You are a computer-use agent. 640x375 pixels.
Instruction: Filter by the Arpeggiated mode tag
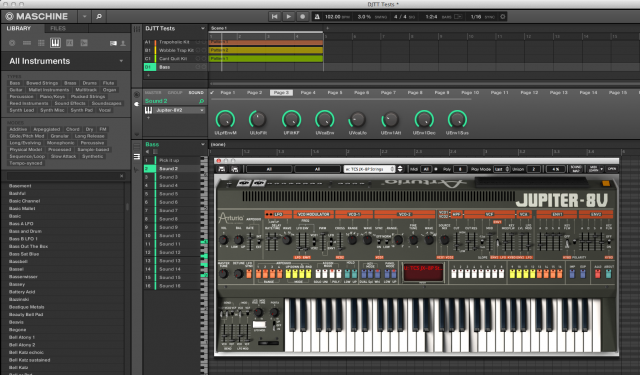[x=47, y=129]
